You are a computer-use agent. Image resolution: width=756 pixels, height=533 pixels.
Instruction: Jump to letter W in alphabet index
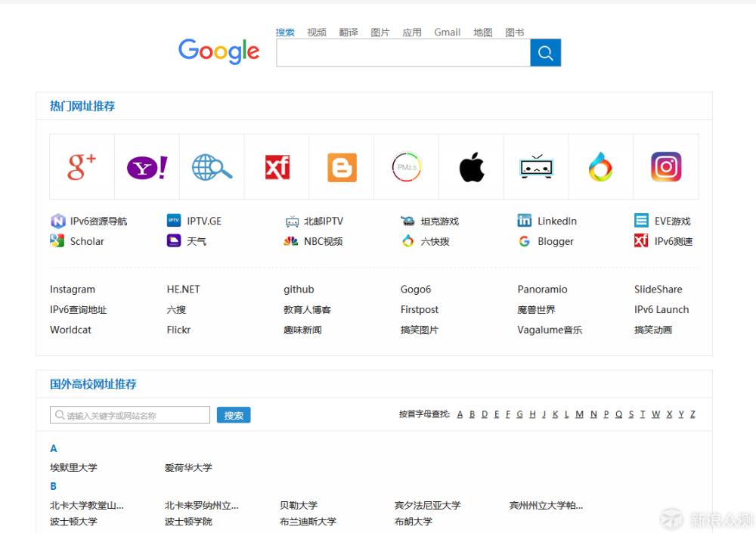655,414
